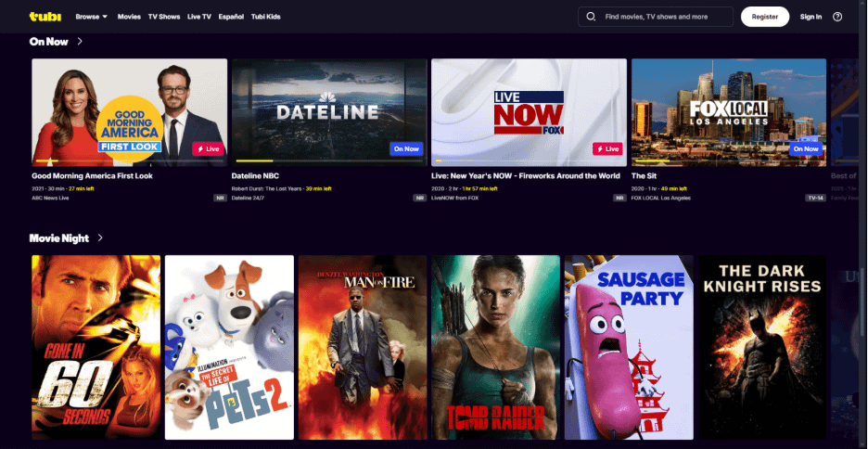Click the Tubi logo
Image resolution: width=868 pixels, height=449 pixels.
(45, 17)
